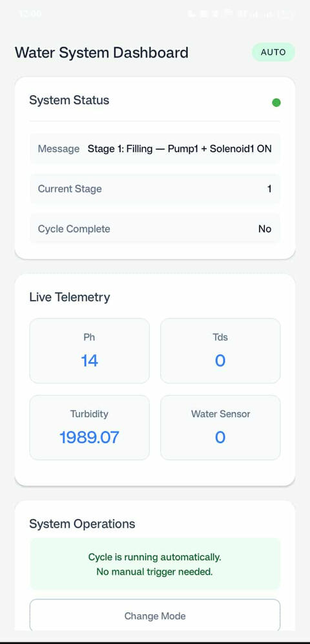The height and width of the screenshot is (644, 310).
Task: Select the Water Sensor reading card
Action: point(220,427)
